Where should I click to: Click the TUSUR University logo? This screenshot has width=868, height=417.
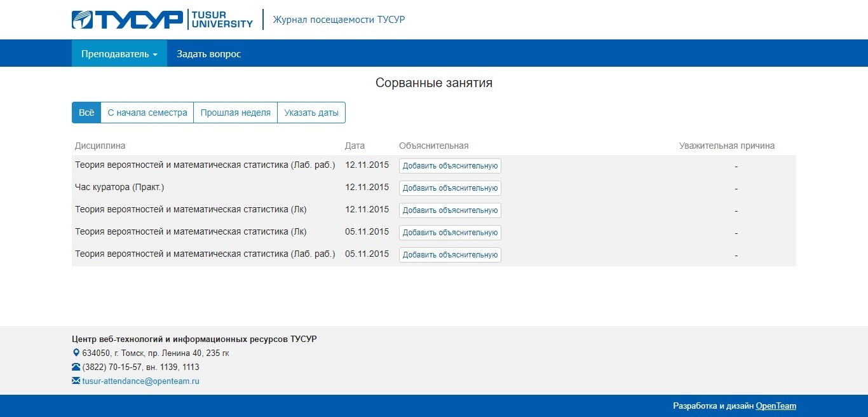[x=162, y=20]
